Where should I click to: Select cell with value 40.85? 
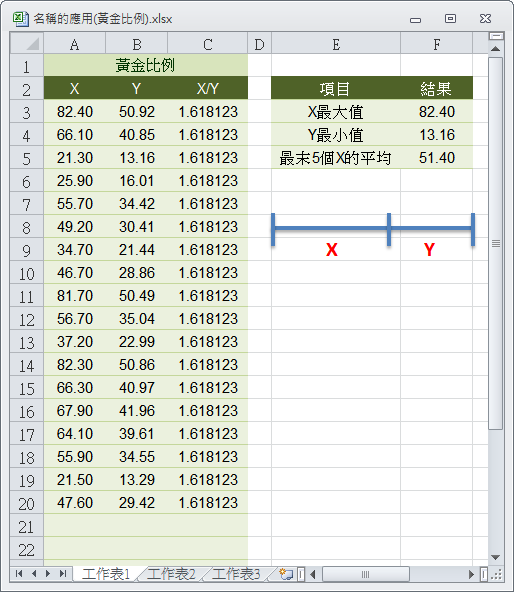[x=136, y=134]
